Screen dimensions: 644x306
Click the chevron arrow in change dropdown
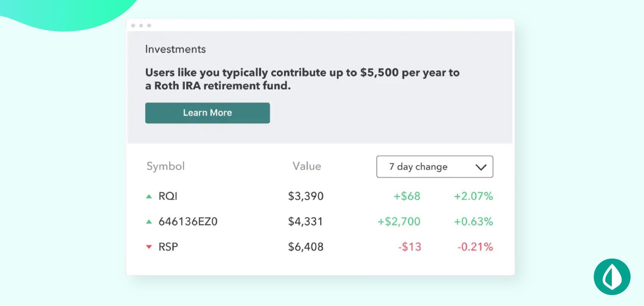[x=481, y=167]
